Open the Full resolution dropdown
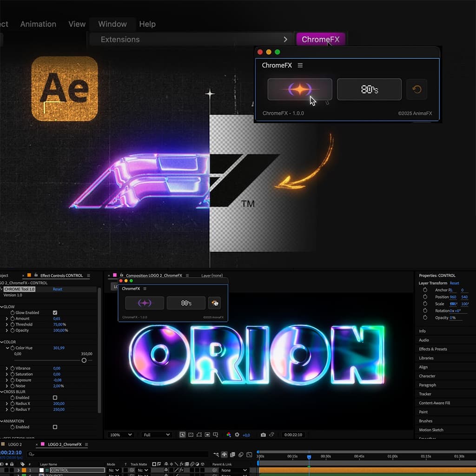The height and width of the screenshot is (476, 476). tap(157, 435)
